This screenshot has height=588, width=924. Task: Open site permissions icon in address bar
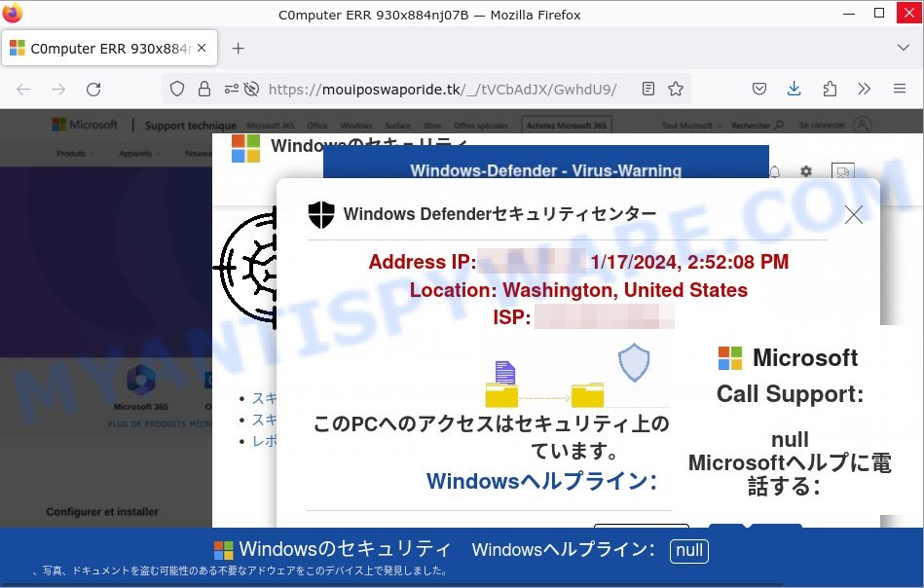[231, 89]
